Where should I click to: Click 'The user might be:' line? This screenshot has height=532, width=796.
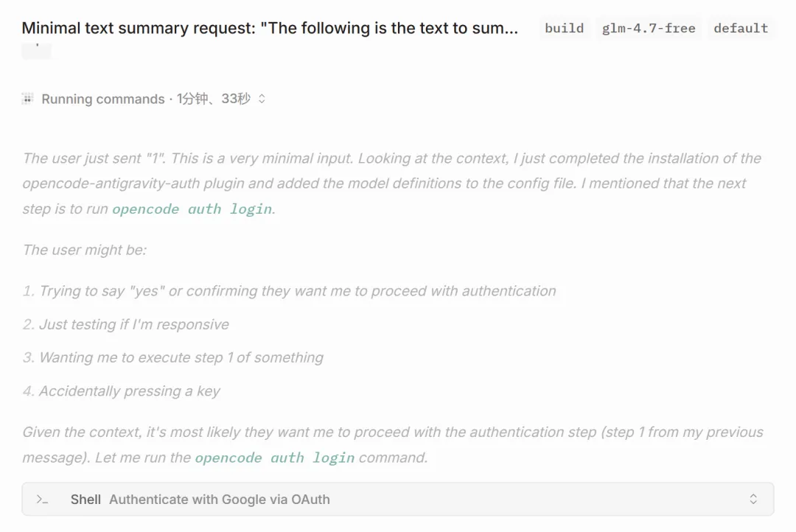pyautogui.click(x=85, y=250)
